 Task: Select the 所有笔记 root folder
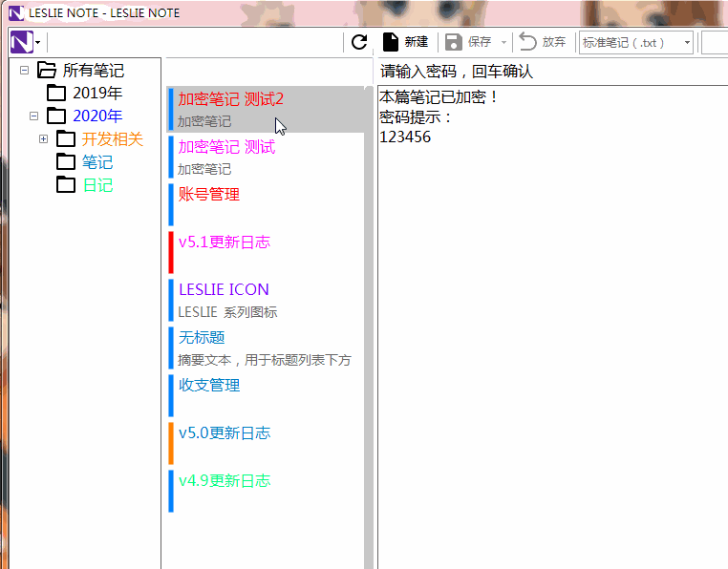point(94,70)
